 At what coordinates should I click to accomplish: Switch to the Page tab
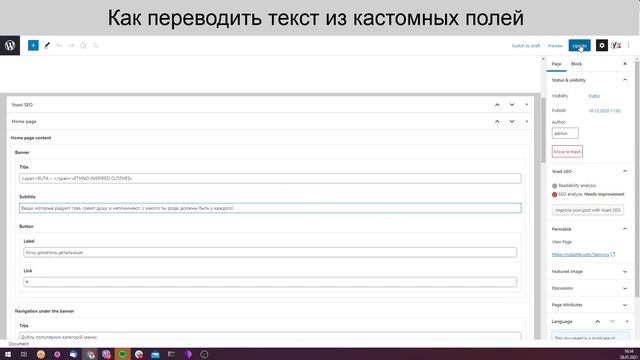click(x=556, y=64)
